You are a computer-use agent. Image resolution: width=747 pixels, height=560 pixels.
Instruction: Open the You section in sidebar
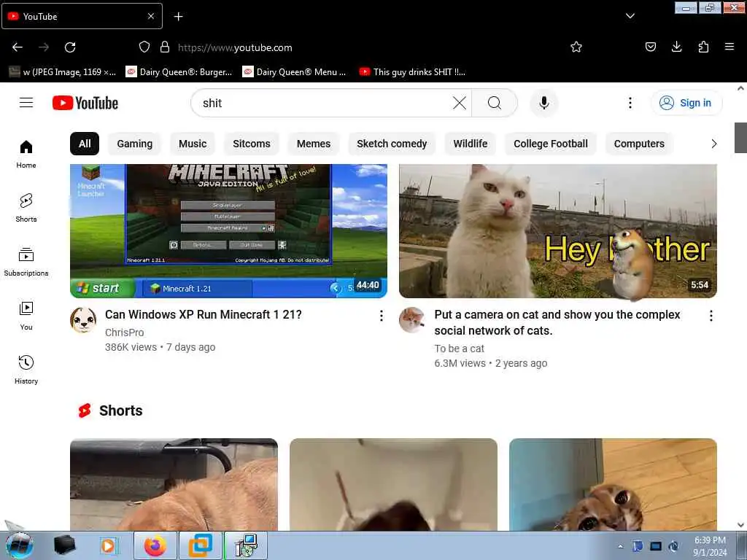[x=26, y=316]
